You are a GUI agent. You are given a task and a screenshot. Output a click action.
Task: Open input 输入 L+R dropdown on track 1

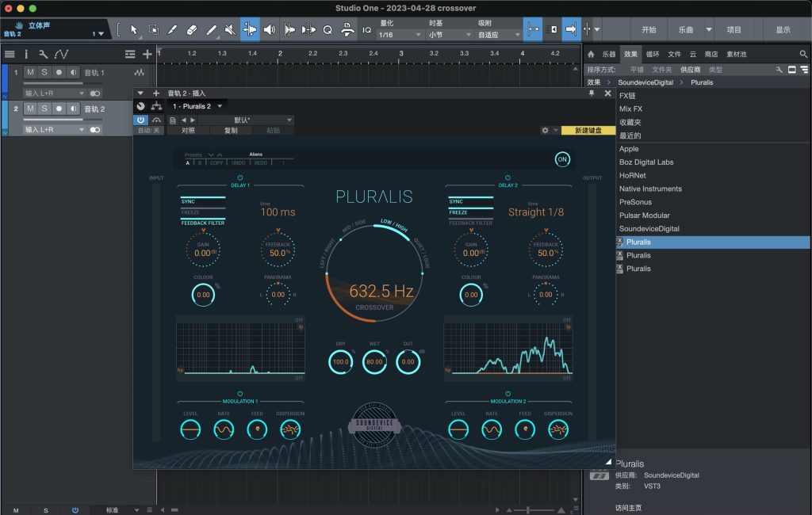point(55,93)
